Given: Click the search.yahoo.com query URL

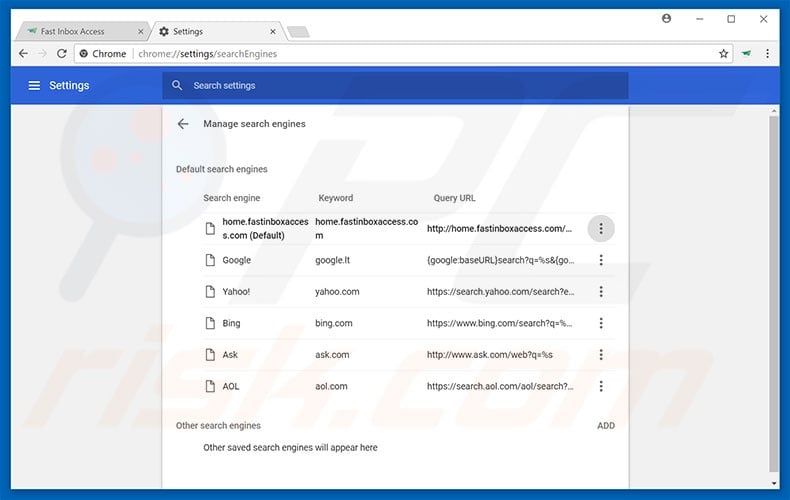Looking at the screenshot, I should click(500, 291).
